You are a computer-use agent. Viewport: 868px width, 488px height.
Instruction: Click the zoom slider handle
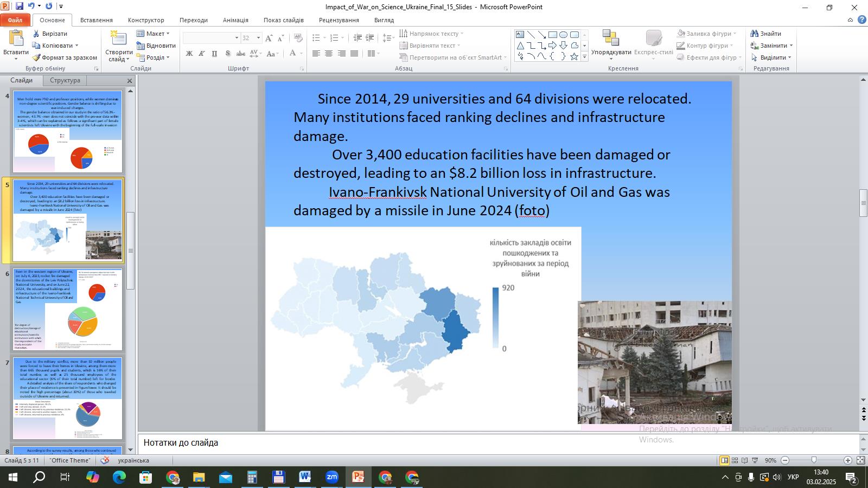814,460
